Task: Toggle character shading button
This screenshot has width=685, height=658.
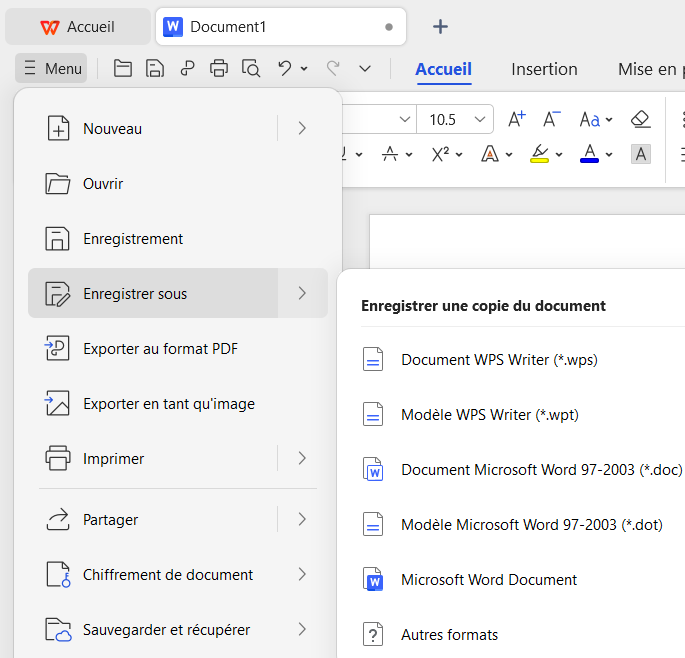Action: pyautogui.click(x=641, y=154)
